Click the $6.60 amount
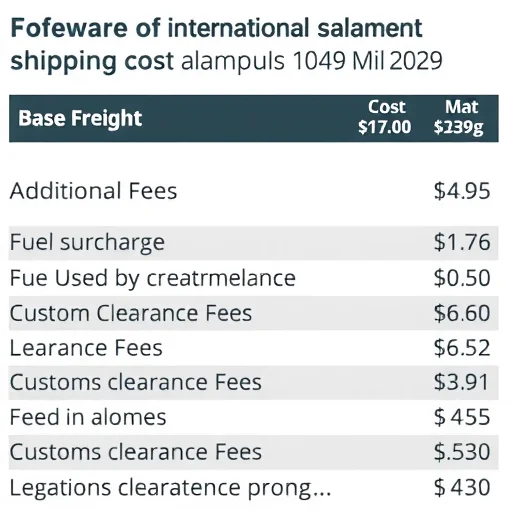Image resolution: width=512 pixels, height=512 pixels. coord(462,313)
